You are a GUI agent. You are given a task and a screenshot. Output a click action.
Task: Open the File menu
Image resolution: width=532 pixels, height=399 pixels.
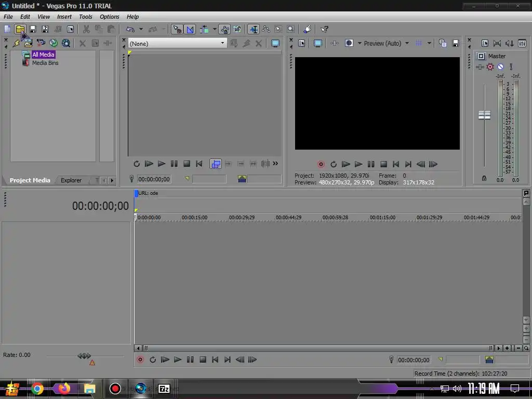tap(8, 17)
